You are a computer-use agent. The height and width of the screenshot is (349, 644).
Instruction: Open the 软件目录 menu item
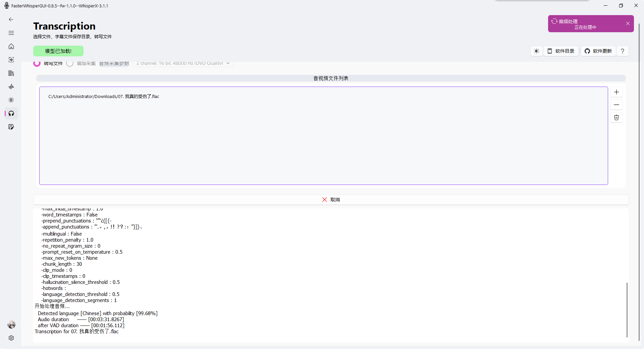560,51
